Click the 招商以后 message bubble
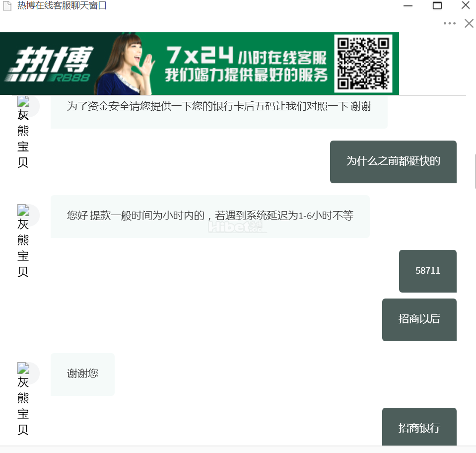476x453 pixels. 419,319
